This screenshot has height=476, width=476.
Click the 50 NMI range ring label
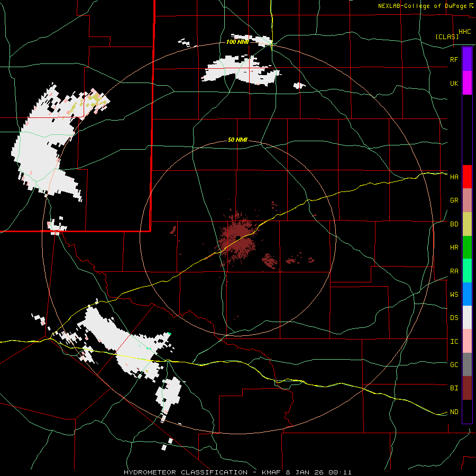(x=237, y=140)
